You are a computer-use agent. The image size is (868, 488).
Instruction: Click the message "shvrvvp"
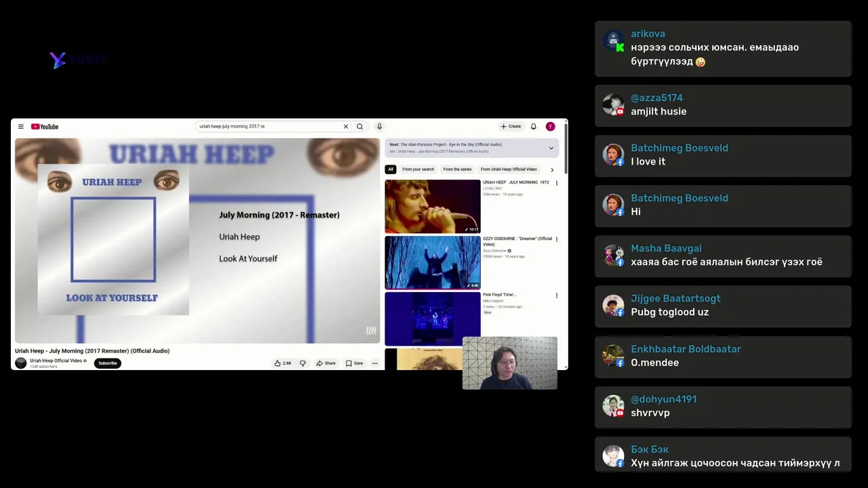650,413
